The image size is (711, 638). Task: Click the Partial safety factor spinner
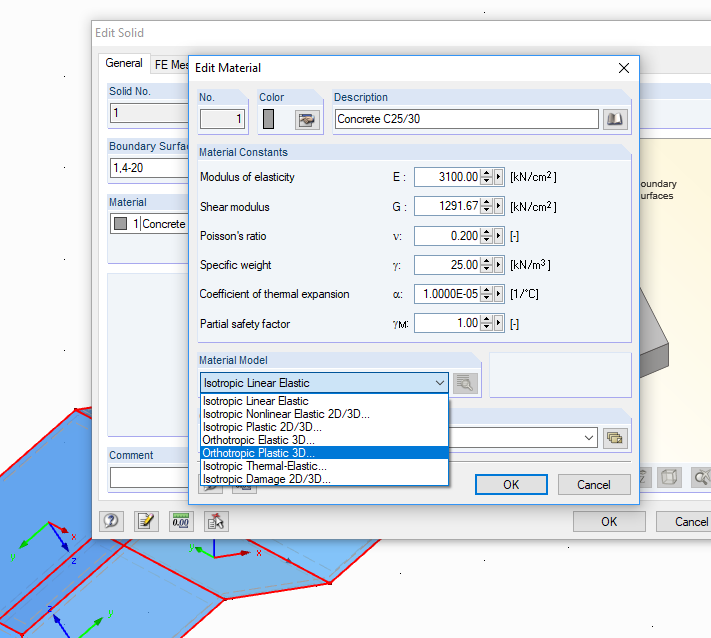coord(487,323)
